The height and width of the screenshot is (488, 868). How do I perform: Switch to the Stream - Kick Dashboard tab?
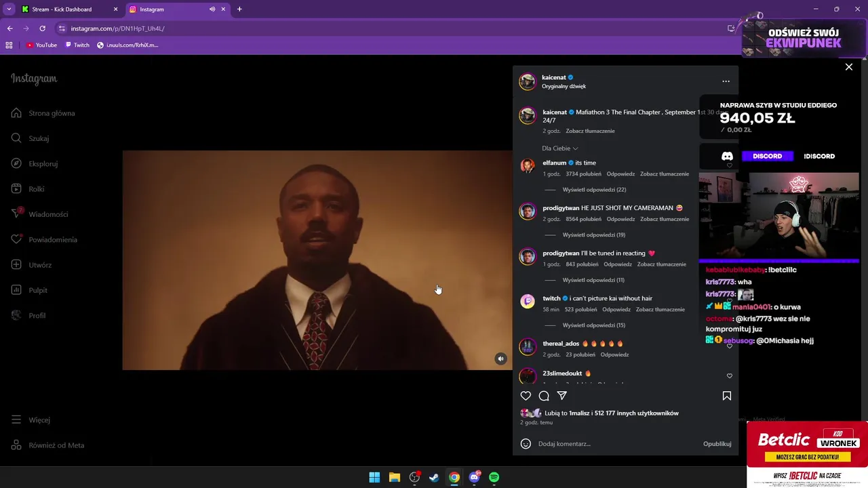tap(68, 9)
